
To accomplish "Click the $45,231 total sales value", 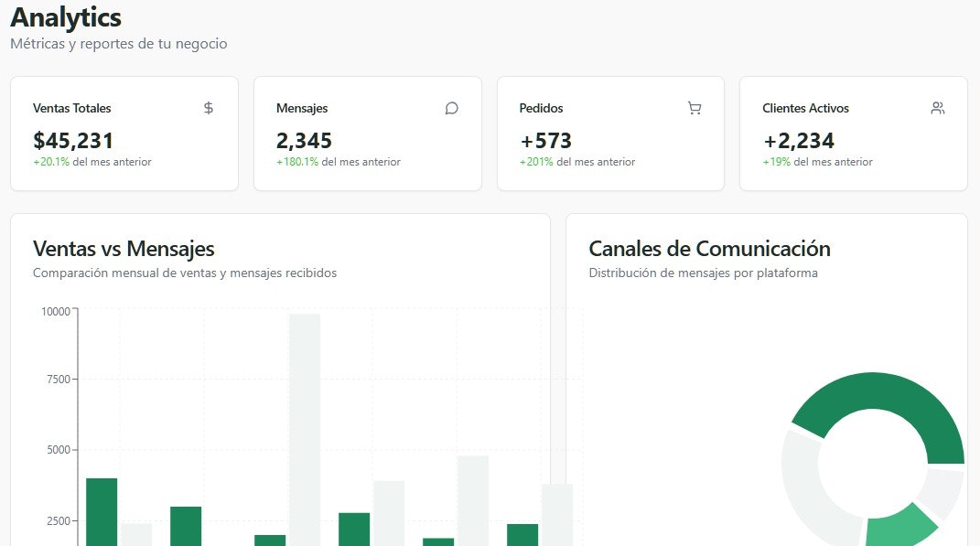I will coord(73,141).
